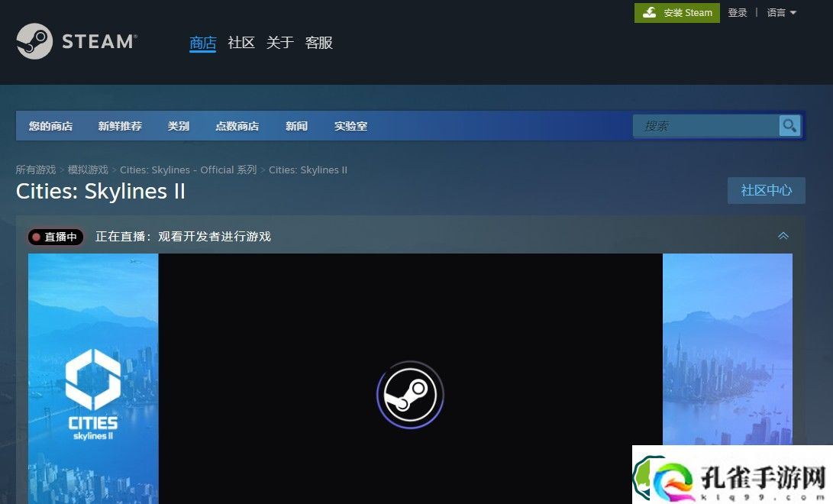Click the 登录 login link
833x504 pixels.
(738, 13)
